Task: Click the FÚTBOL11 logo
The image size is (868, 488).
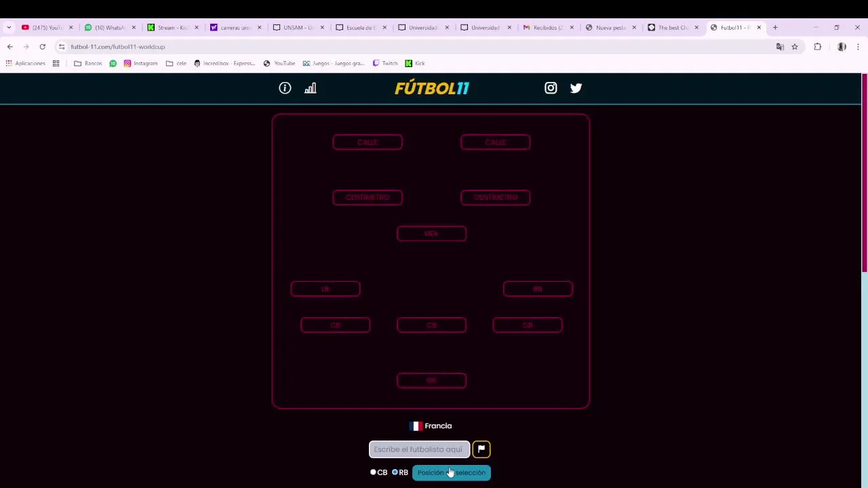Action: (x=432, y=88)
